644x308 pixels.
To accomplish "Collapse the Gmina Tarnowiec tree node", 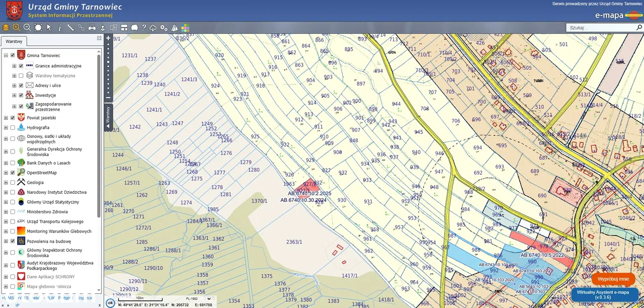I will (x=6, y=56).
